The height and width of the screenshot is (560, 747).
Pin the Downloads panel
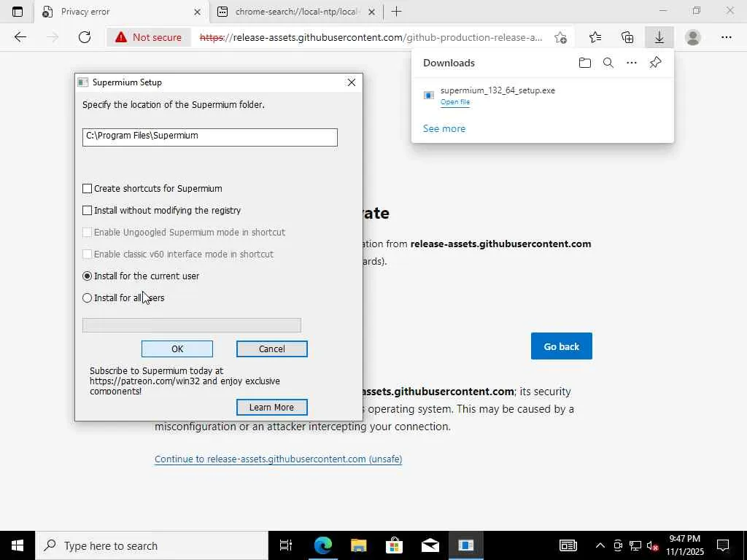click(656, 63)
